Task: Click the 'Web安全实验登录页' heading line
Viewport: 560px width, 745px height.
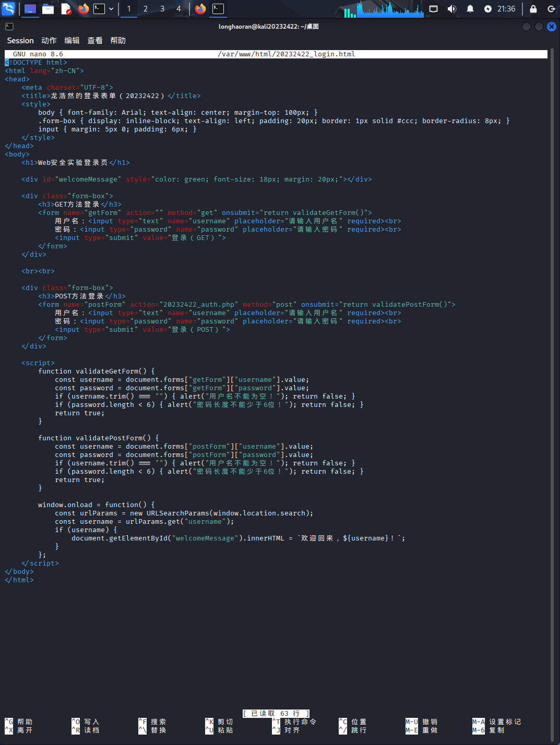Action: [x=76, y=163]
